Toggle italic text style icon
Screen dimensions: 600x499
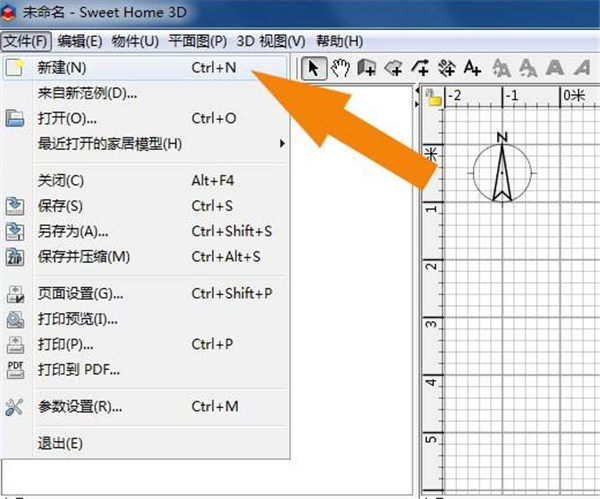(582, 68)
